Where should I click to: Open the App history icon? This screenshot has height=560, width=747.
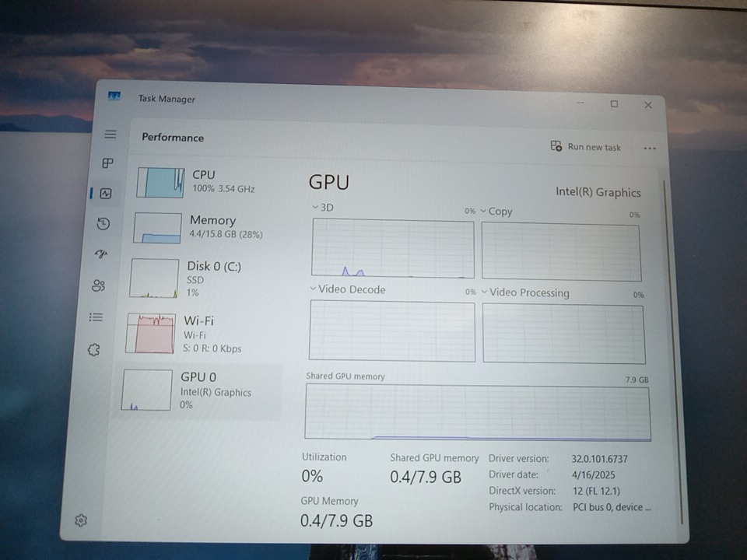click(103, 224)
